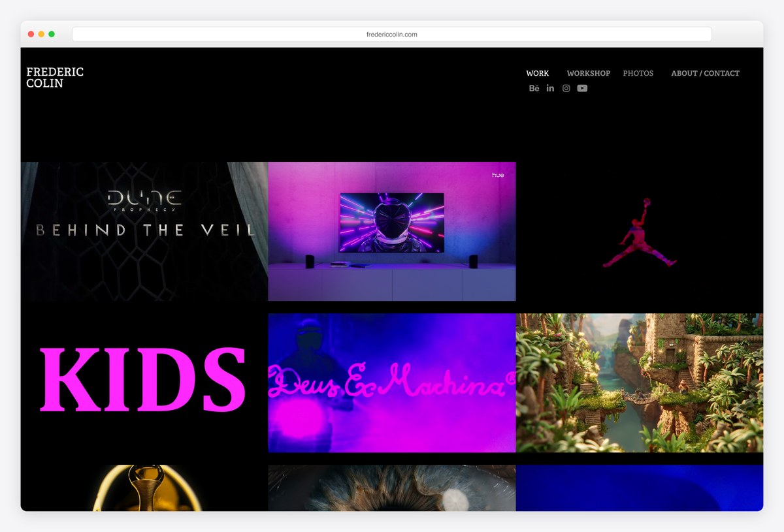Maximize the browser with green button
Image resolution: width=784 pixels, height=532 pixels.
[52, 34]
